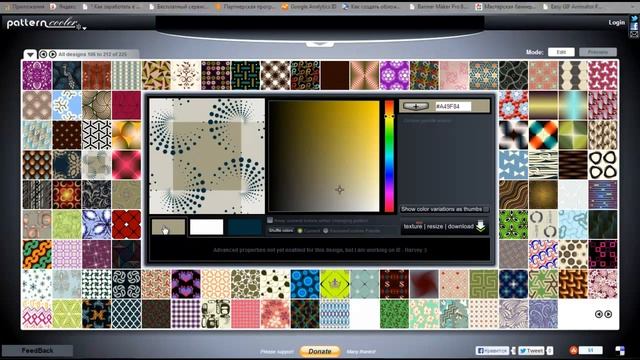Select the purple hexagon flower thumbnail in top row
The height and width of the screenshot is (360, 640).
coord(394,76)
